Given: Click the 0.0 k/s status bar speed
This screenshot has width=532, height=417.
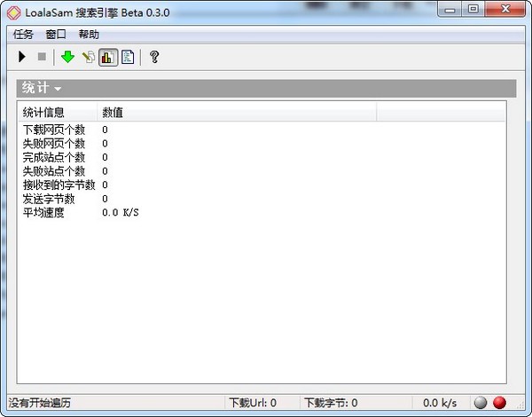Looking at the screenshot, I should pyautogui.click(x=440, y=403).
